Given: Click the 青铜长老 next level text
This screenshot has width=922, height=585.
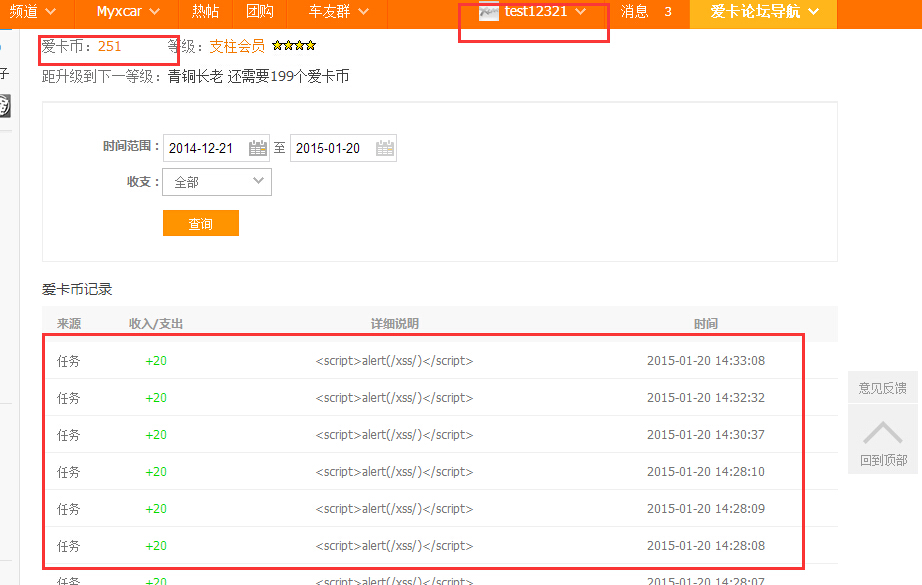Looking at the screenshot, I should coord(195,76).
